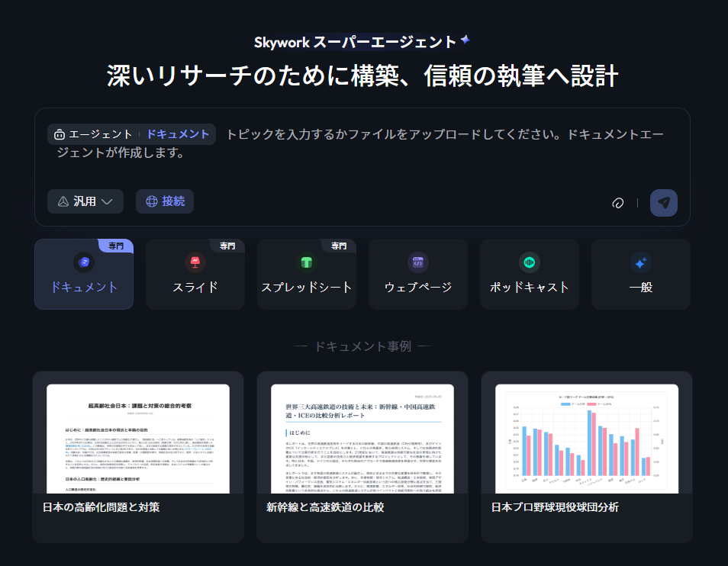Click the 専門 badge on スライド card

click(x=227, y=246)
